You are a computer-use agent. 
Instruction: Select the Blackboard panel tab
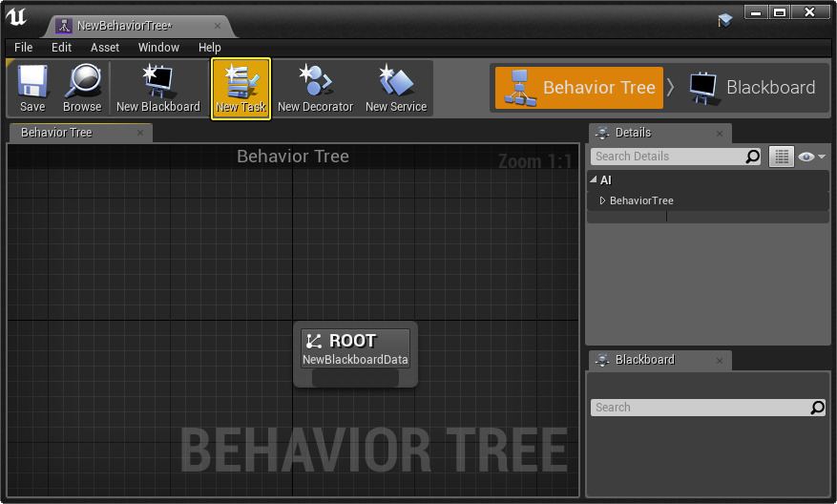644,360
